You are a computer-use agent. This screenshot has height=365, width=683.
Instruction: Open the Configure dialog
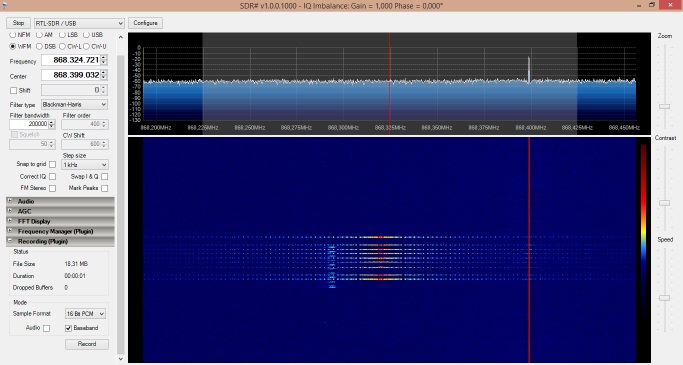(145, 23)
